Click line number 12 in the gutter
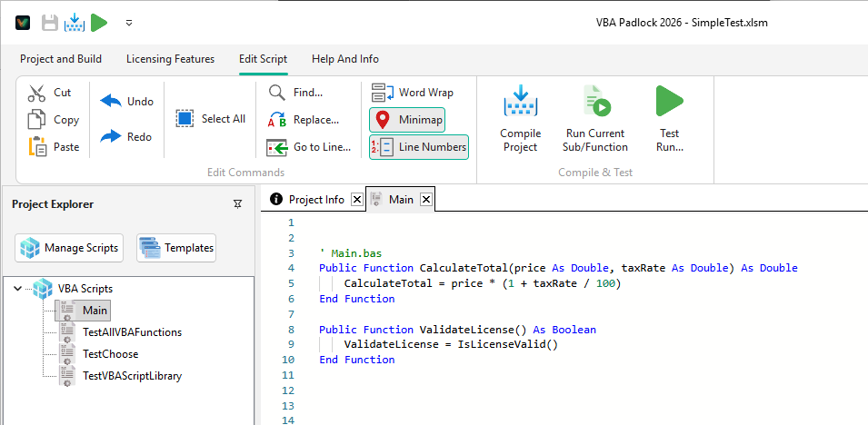Viewport: 868px width, 425px height. tap(288, 390)
